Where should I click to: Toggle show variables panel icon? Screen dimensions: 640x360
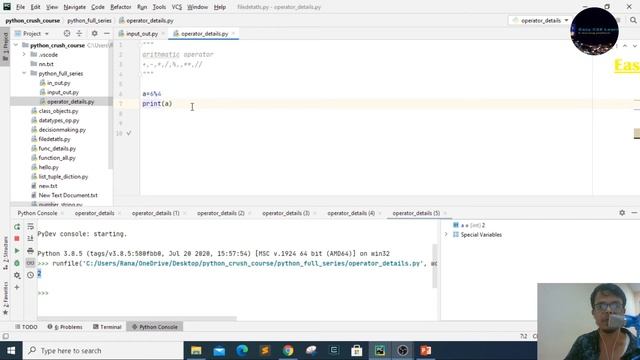(30, 263)
